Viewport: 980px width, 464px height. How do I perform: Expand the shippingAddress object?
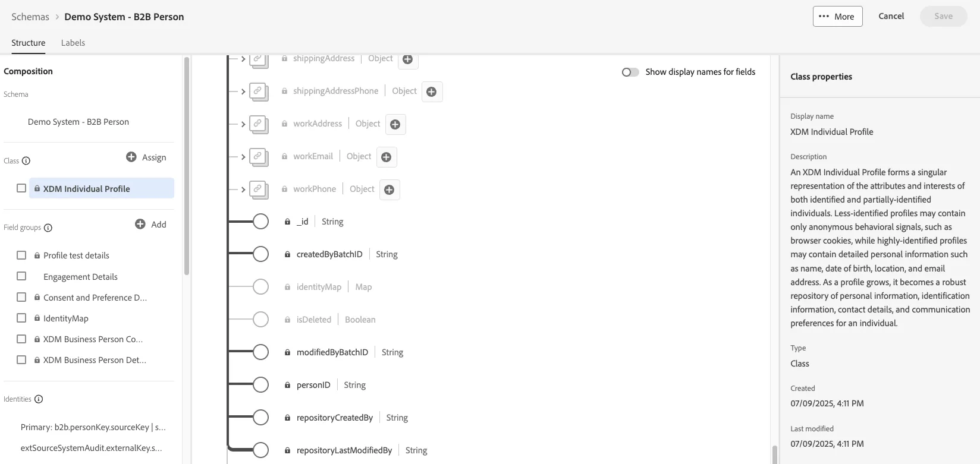click(x=243, y=59)
